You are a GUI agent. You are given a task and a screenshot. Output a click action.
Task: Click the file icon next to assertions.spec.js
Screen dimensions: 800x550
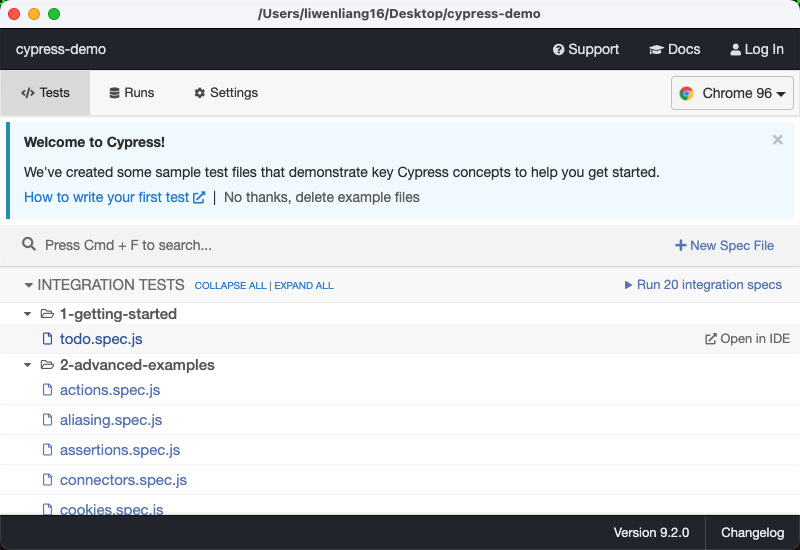(x=47, y=450)
